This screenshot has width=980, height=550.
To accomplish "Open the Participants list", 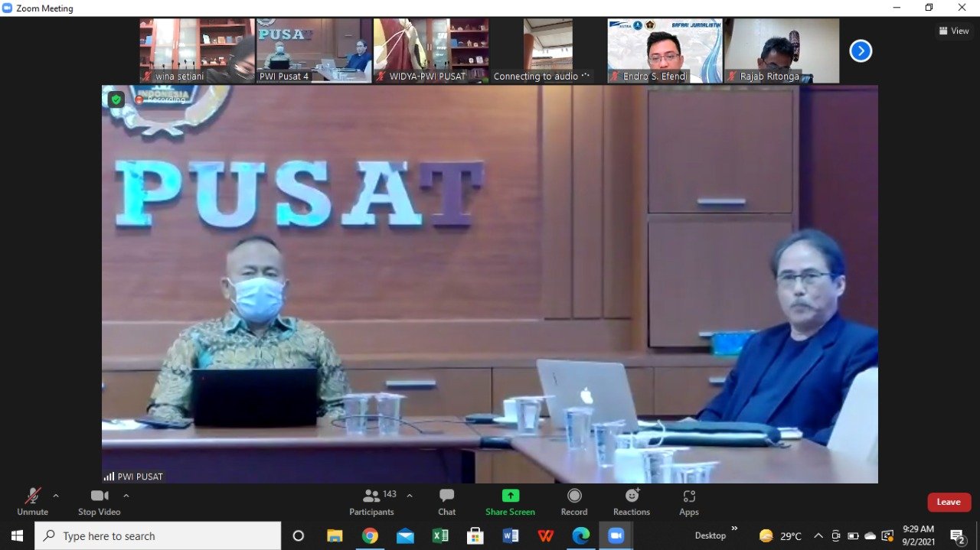I will pyautogui.click(x=372, y=502).
